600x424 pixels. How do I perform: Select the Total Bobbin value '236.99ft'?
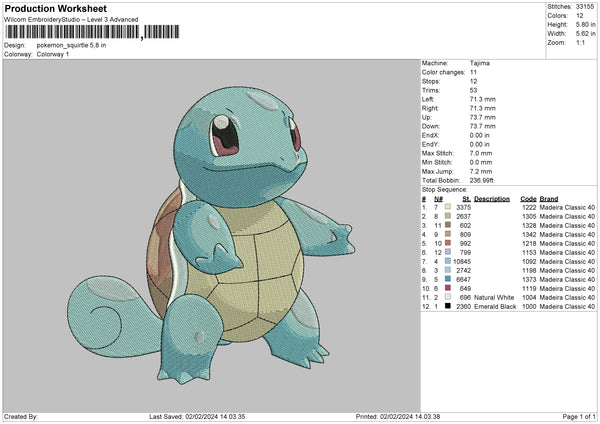(481, 180)
